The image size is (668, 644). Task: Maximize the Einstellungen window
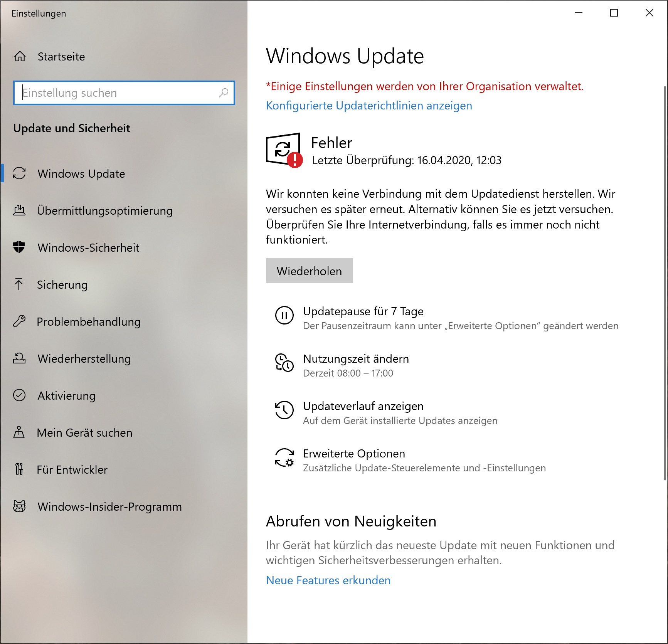614,13
